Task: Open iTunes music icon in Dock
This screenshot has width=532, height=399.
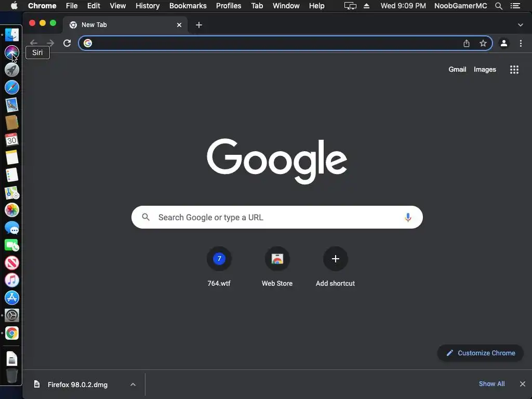Action: click(x=12, y=280)
